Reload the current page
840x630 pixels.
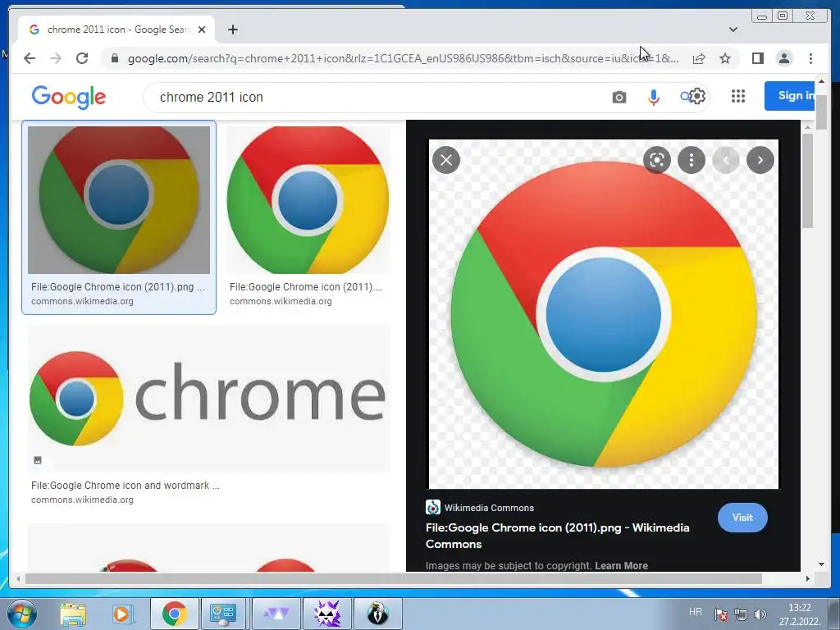pyautogui.click(x=82, y=58)
